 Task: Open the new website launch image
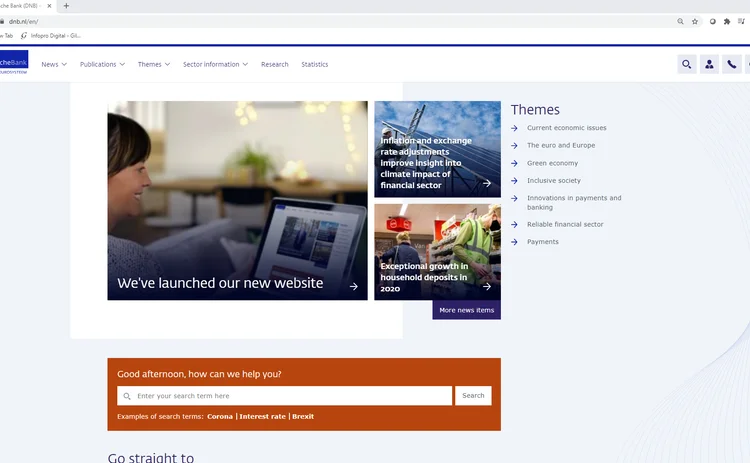(x=238, y=200)
